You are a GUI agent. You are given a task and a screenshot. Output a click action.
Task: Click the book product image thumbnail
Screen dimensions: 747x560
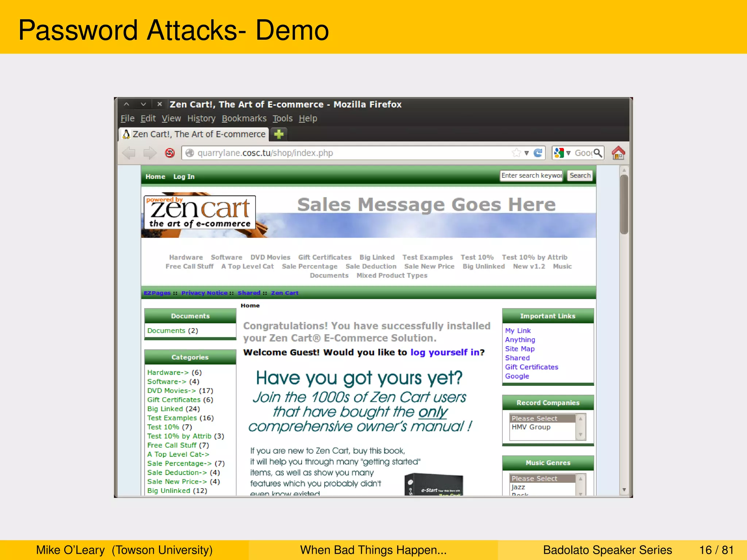coord(434,485)
